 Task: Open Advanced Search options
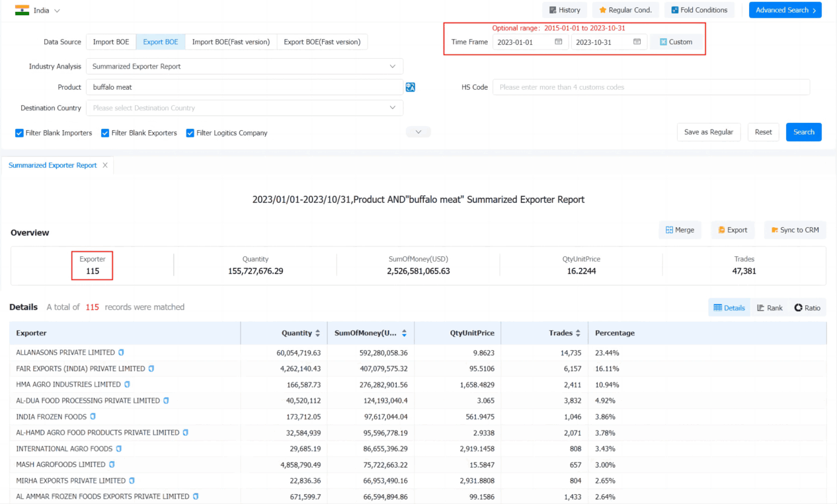(785, 10)
